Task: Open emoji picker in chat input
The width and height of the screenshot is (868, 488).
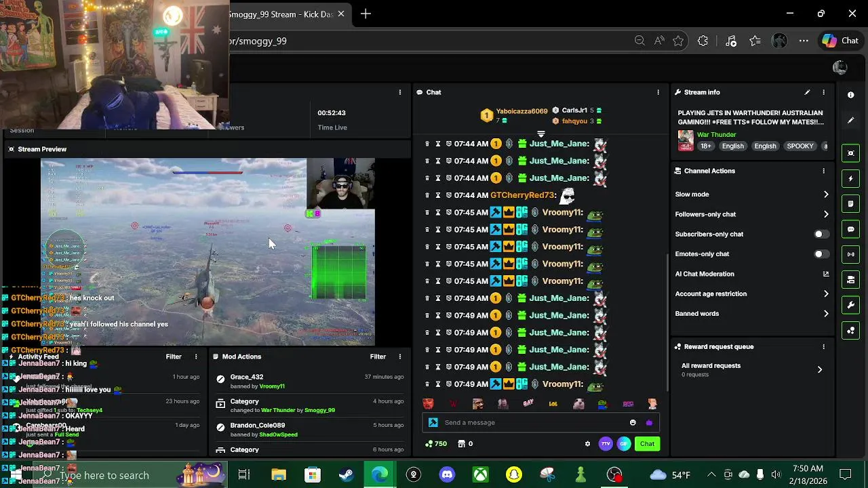Action: 633,422
